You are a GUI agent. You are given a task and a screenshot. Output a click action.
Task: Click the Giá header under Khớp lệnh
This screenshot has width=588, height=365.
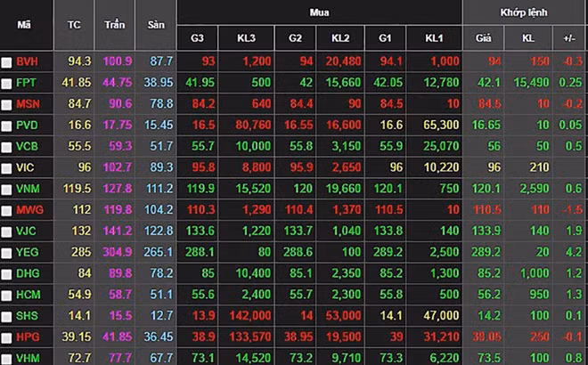(x=484, y=38)
